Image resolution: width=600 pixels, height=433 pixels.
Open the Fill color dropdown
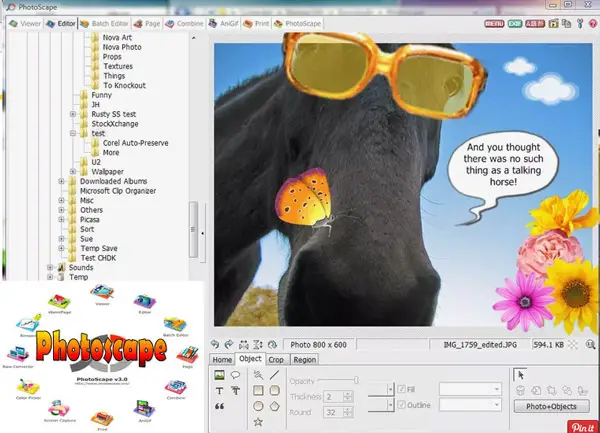coord(470,389)
